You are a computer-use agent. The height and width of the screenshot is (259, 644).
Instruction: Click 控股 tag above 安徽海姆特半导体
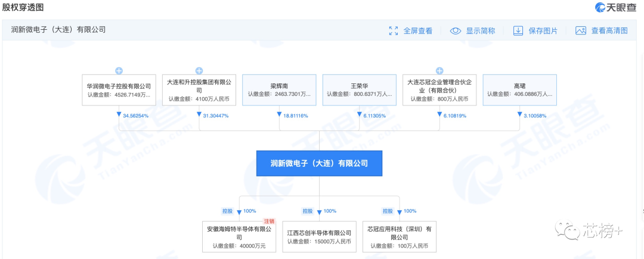coord(227,211)
